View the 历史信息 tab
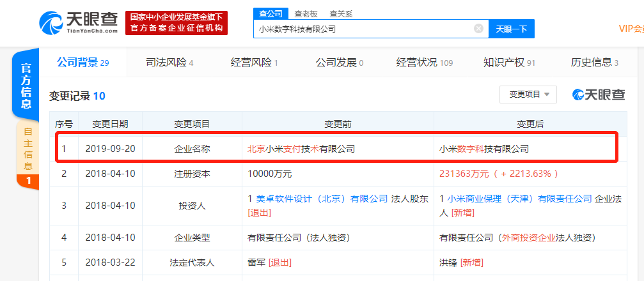 [594, 63]
